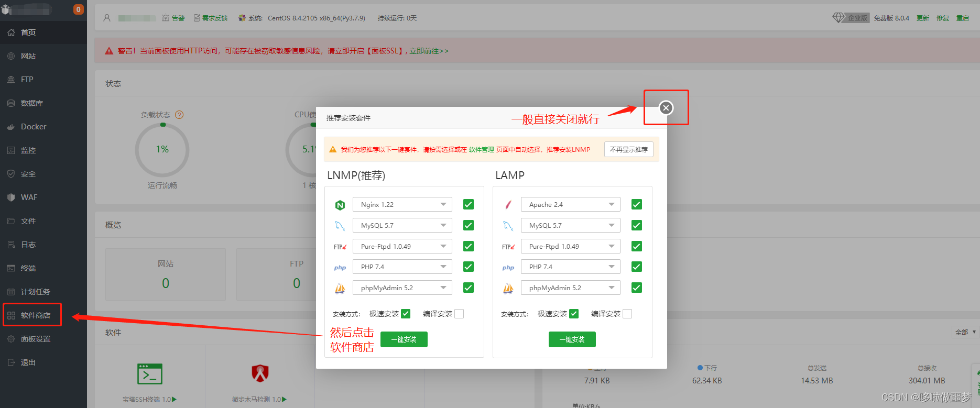The height and width of the screenshot is (408, 980).
Task: Open 文件 files in sidebar
Action: tap(43, 221)
